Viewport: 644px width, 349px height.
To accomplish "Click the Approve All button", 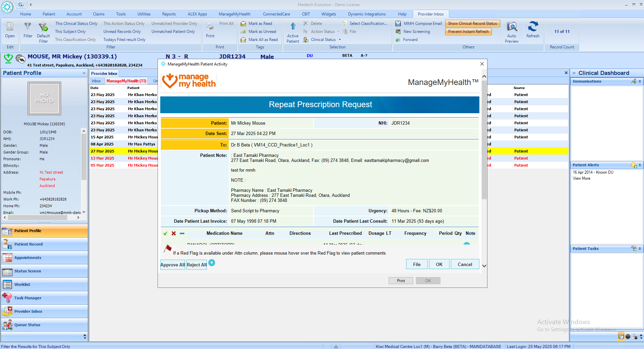I will (172, 265).
